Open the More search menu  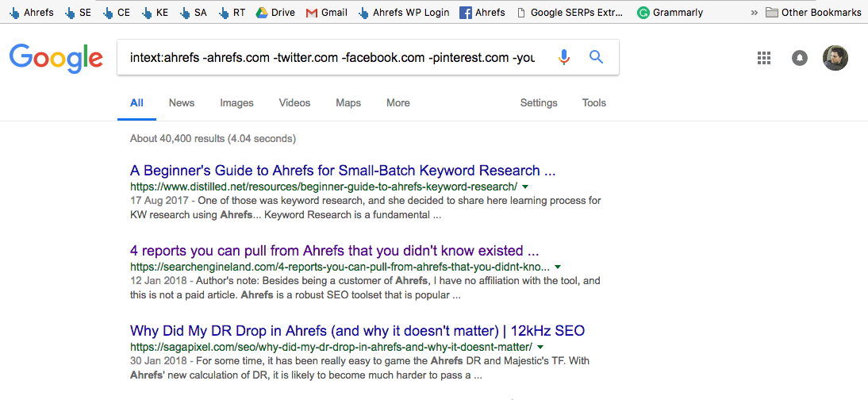[x=398, y=103]
